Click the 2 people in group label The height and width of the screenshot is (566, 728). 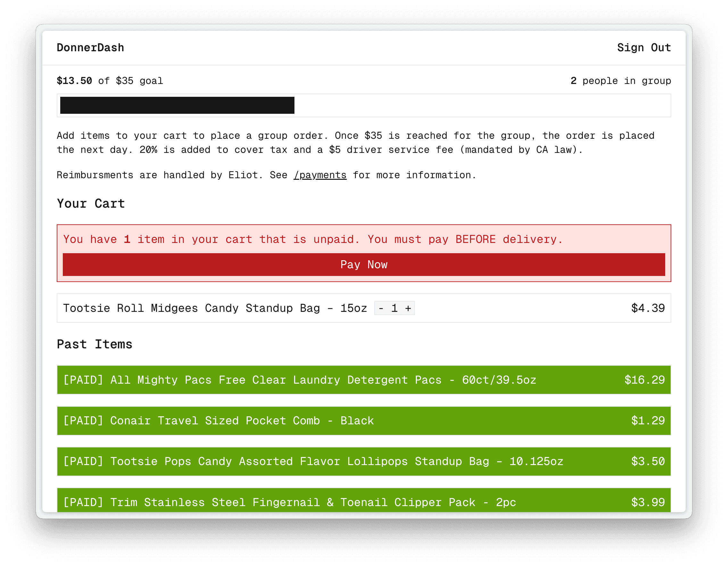coord(621,80)
